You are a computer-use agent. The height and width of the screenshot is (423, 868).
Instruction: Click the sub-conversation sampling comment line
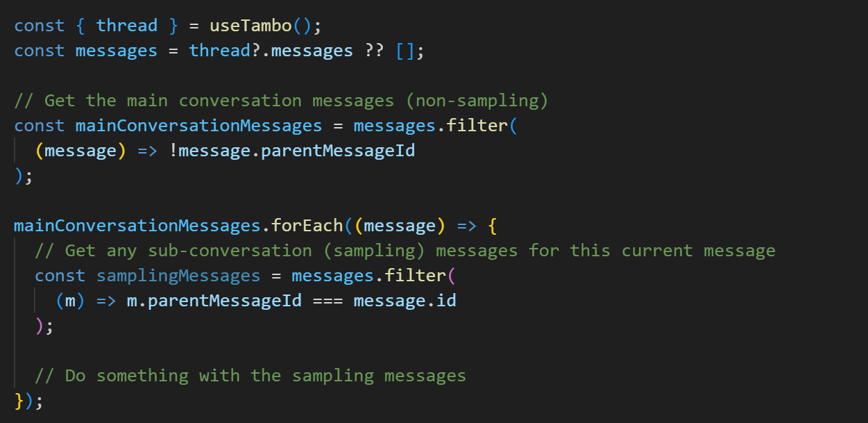[x=405, y=251]
